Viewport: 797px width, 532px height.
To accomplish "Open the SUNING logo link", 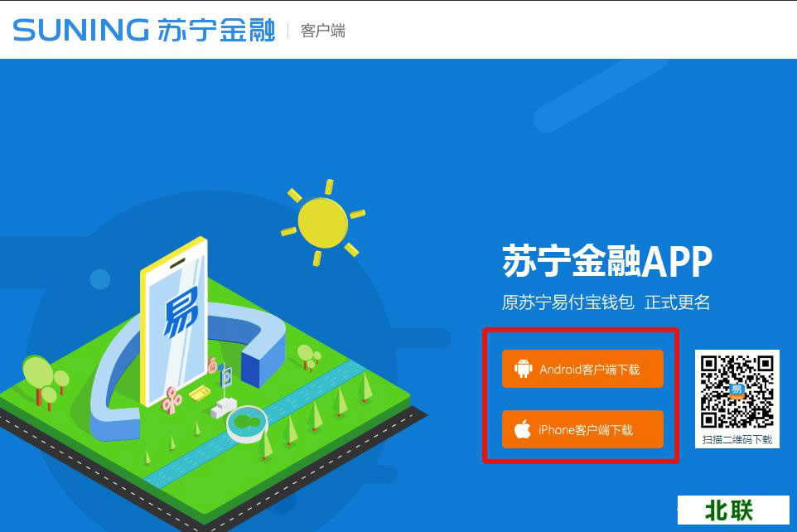I will [81, 30].
